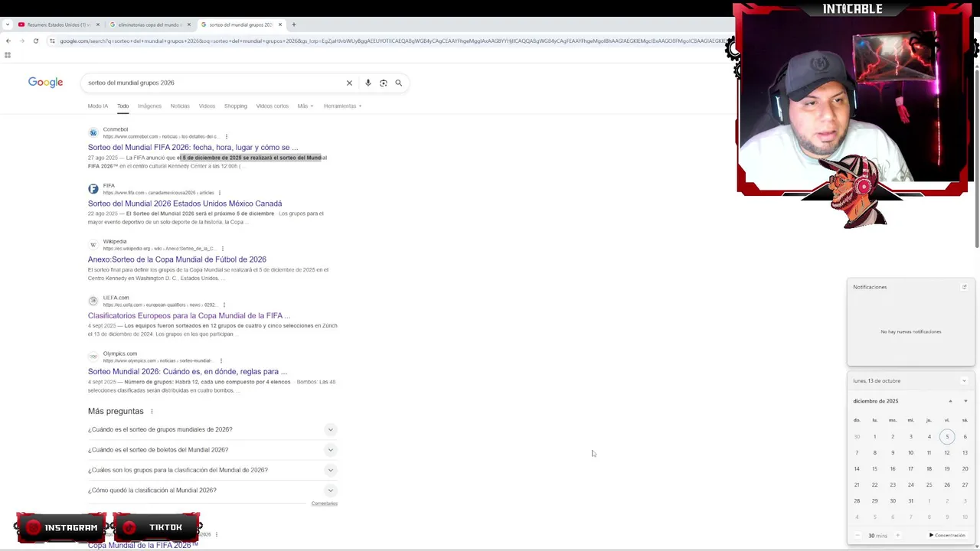
Task: Select December 13 in the calendar
Action: point(965,452)
